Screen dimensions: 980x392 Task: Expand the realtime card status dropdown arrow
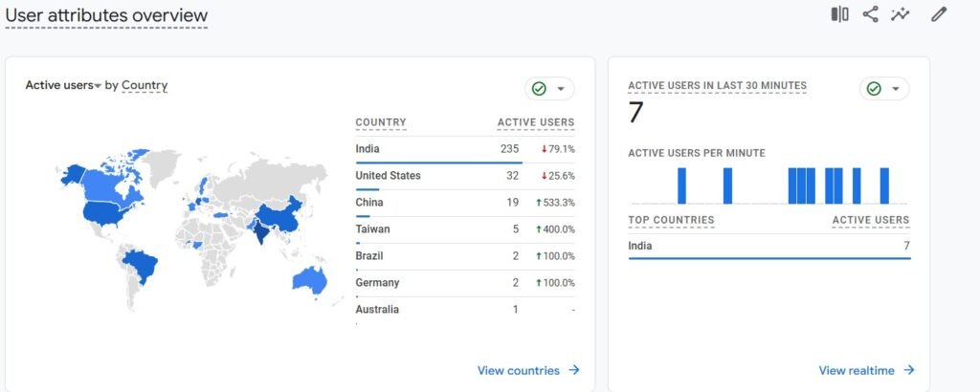[x=896, y=89]
